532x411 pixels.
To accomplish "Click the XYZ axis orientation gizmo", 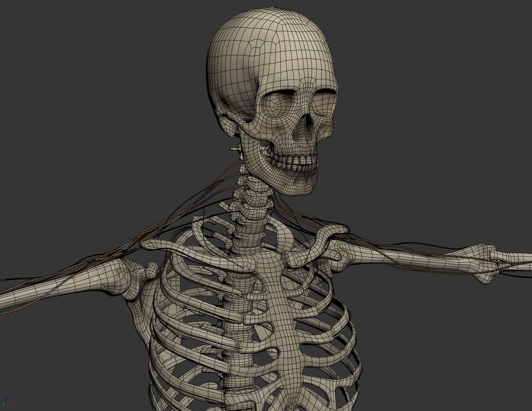I will click(x=7, y=402).
